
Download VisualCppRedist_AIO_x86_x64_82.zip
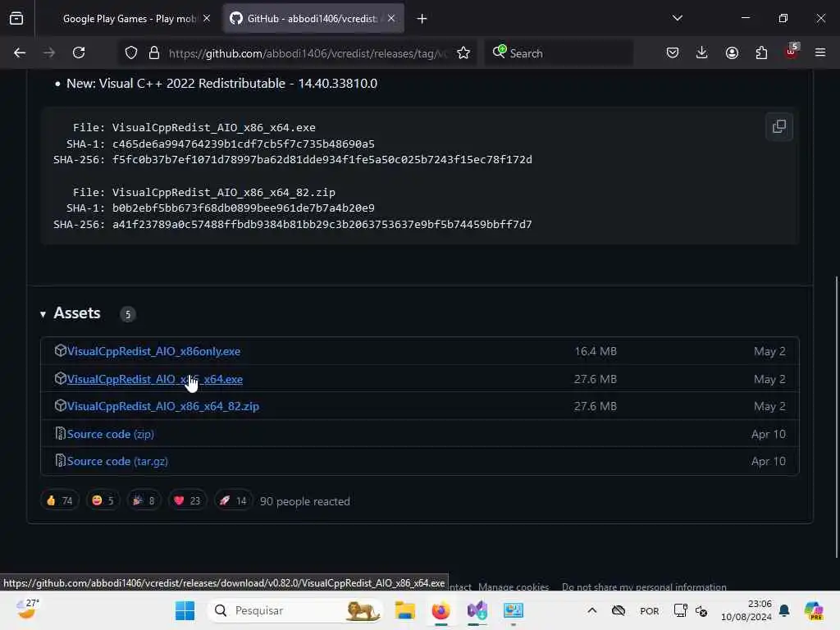click(x=163, y=407)
